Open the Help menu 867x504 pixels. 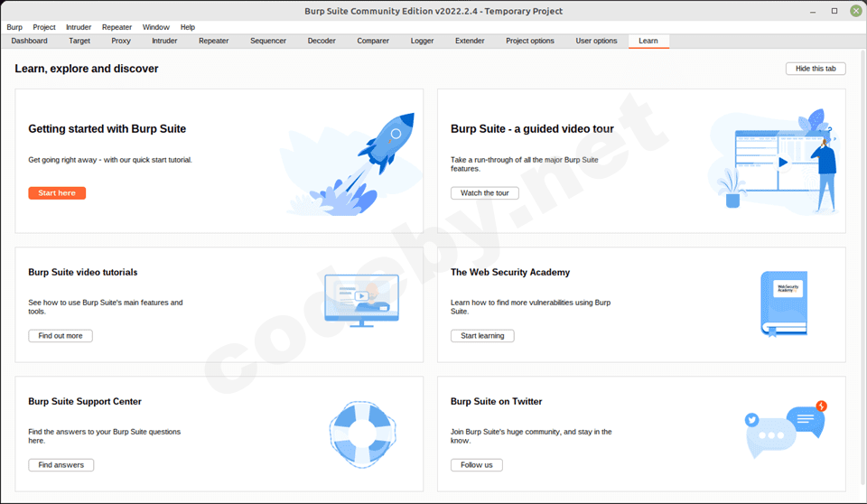(x=188, y=27)
